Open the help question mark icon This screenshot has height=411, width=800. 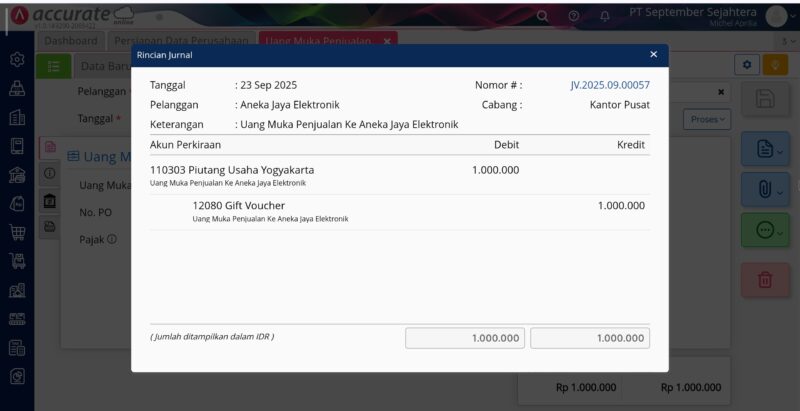coord(574,16)
